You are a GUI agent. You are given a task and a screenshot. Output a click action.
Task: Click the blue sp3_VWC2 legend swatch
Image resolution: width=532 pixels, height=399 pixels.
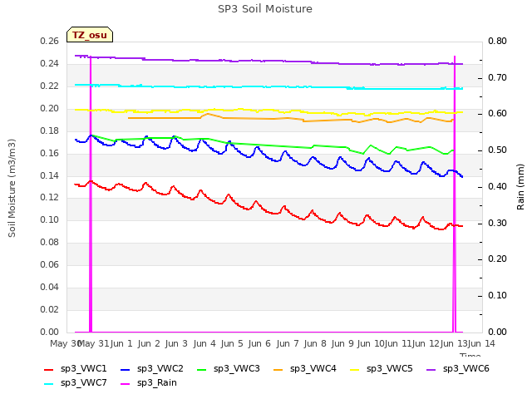click(126, 369)
